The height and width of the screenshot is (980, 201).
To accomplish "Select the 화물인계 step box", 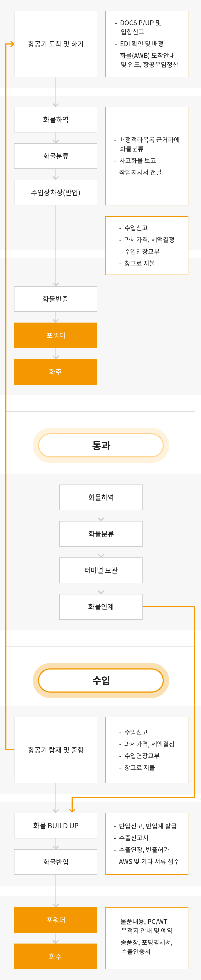I will (x=101, y=607).
